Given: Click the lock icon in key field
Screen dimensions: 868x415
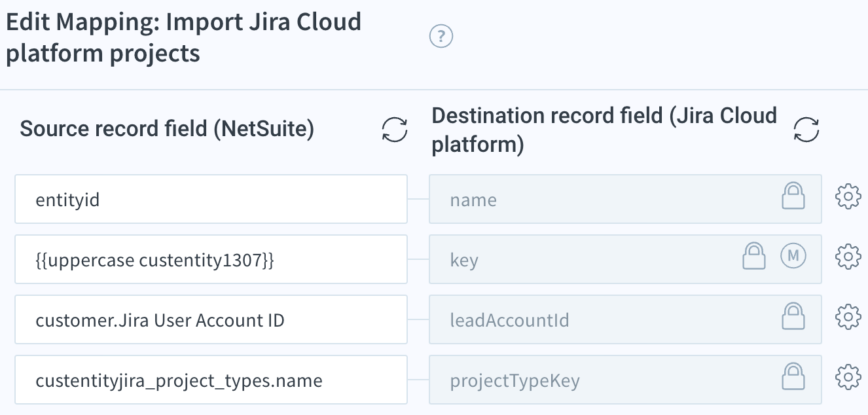Looking at the screenshot, I should click(753, 256).
